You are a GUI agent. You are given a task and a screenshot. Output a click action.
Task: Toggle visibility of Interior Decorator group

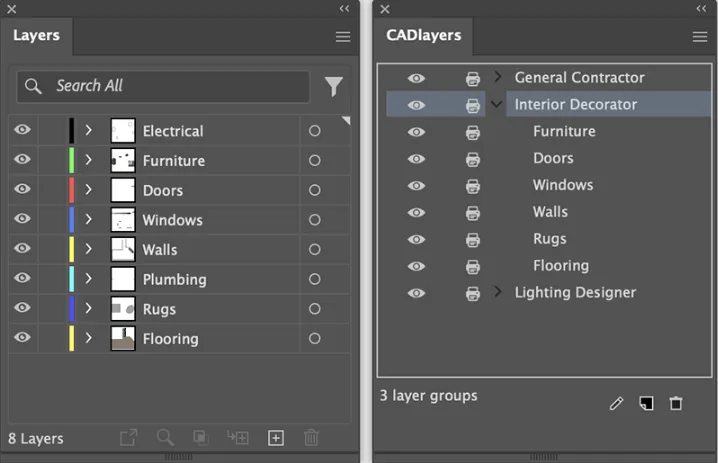point(416,105)
